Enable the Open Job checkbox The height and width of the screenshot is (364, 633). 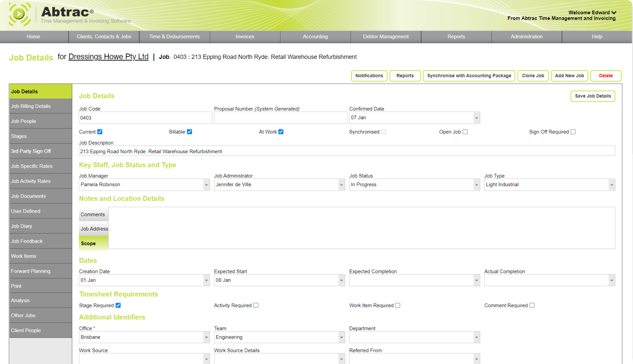click(465, 132)
